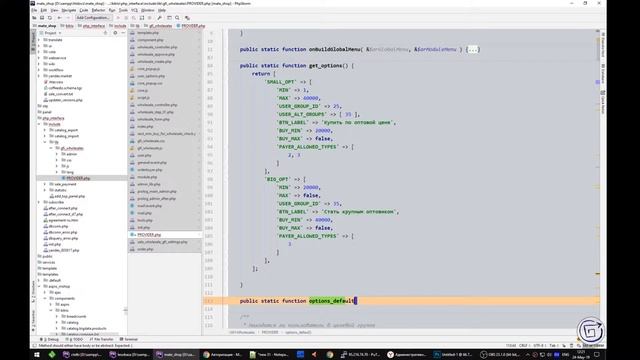Expand the lang folder under gfl_wholesales
This screenshot has height=360, width=640.
coord(57,172)
